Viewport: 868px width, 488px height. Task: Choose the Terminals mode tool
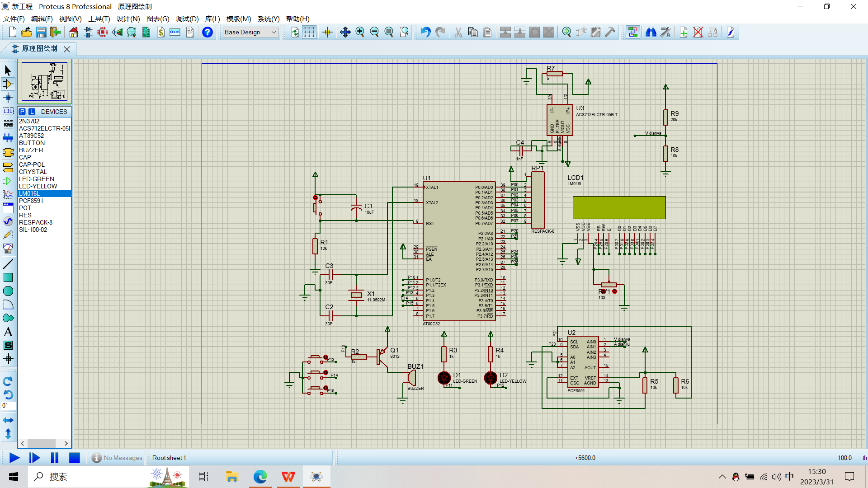pyautogui.click(x=8, y=167)
